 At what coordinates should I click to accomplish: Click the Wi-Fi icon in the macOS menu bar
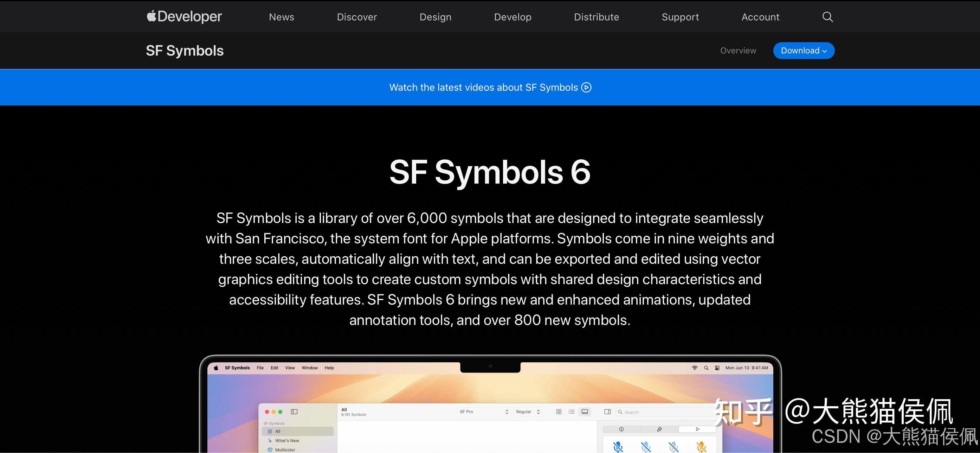695,368
